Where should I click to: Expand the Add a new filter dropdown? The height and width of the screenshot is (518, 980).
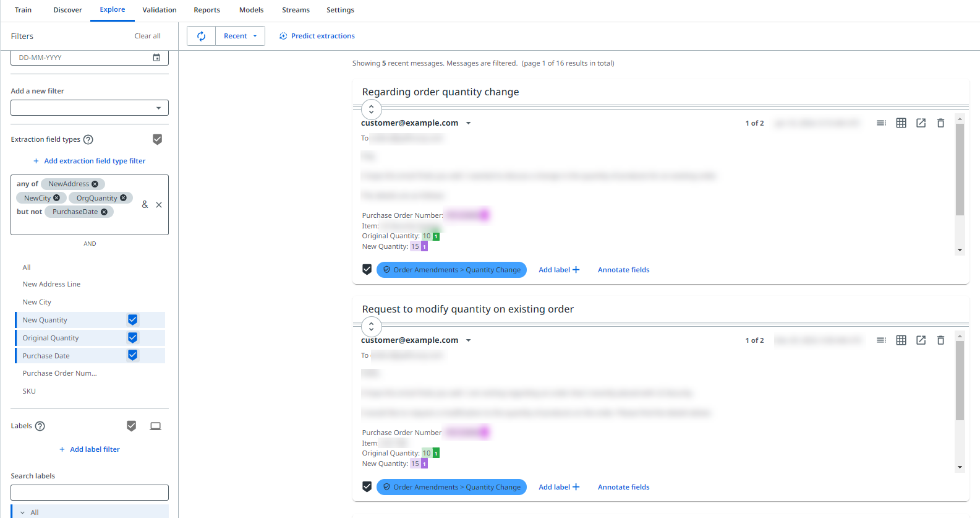(x=90, y=108)
